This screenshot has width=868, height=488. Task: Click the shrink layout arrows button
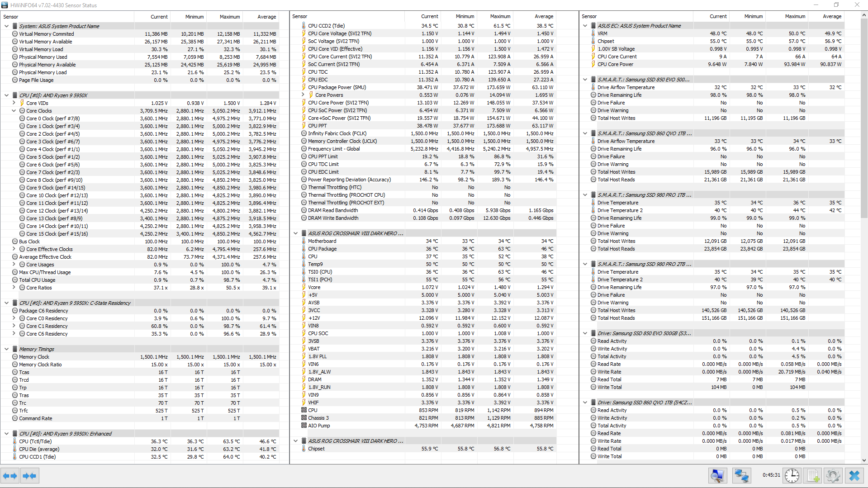pos(29,476)
